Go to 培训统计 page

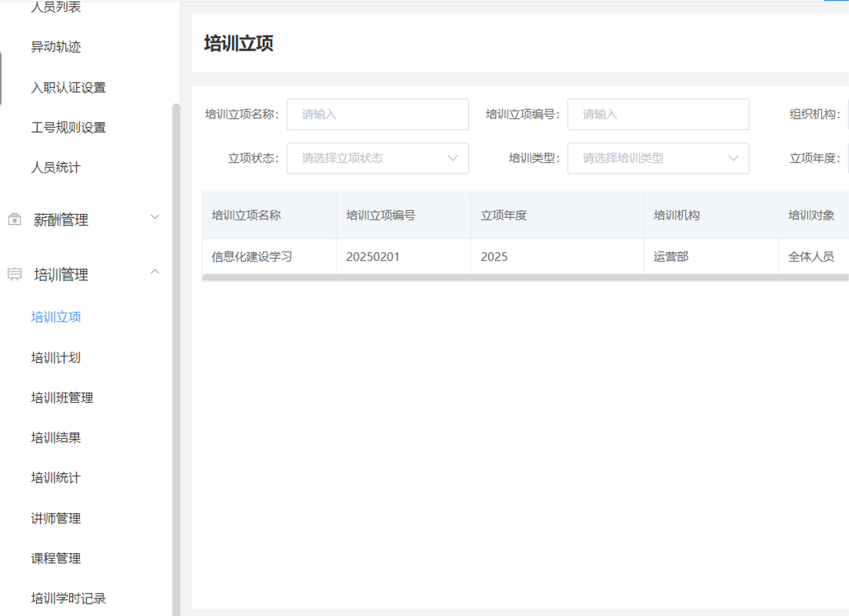[x=56, y=478]
